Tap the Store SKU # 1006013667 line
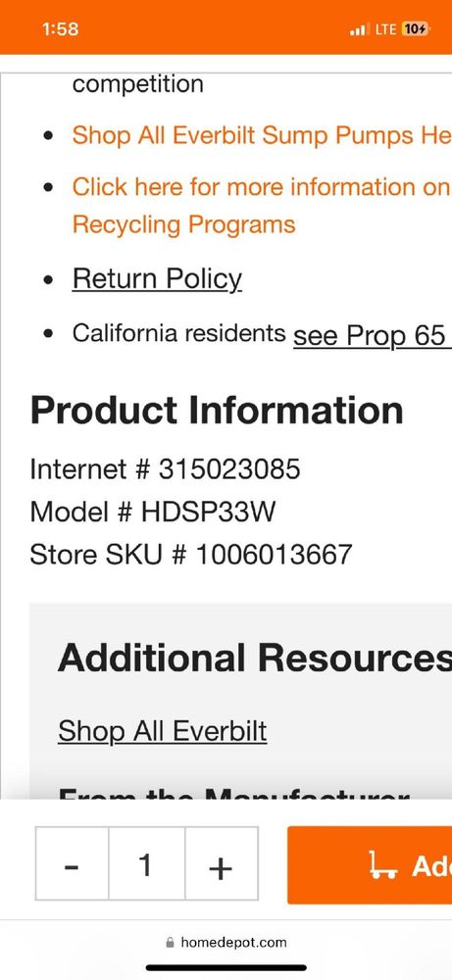 point(191,555)
